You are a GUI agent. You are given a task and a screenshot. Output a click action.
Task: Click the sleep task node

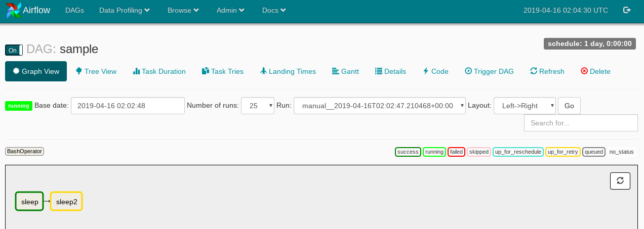(30, 201)
